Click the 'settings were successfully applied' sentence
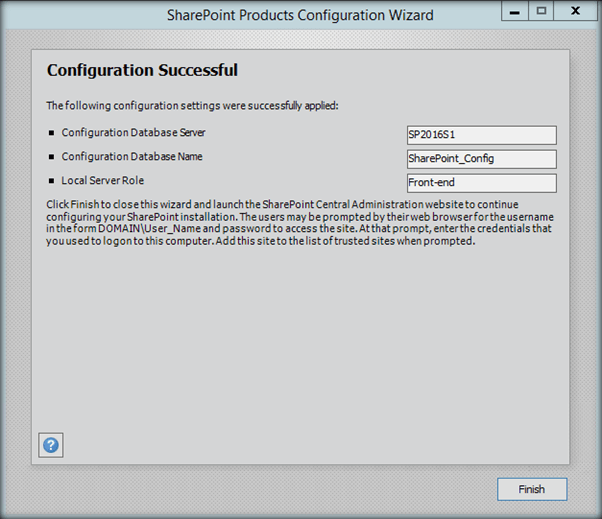Viewport: 602px width, 519px height. click(x=192, y=104)
